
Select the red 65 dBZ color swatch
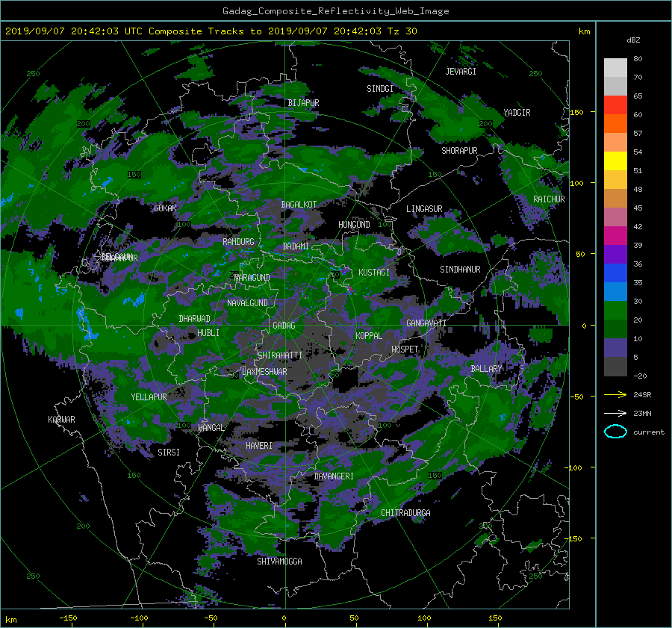click(x=615, y=105)
